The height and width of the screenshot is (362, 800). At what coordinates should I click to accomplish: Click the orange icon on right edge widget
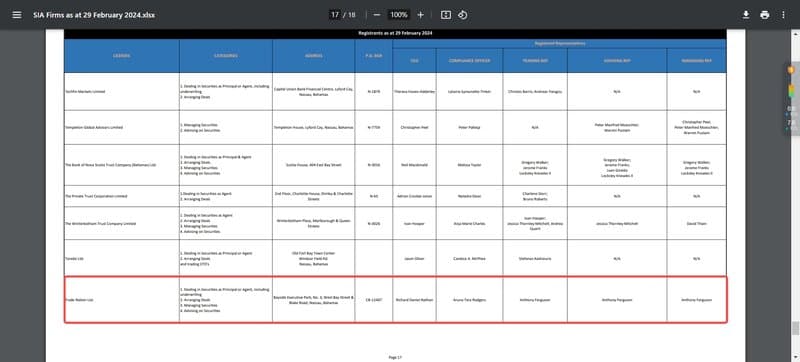pyautogui.click(x=791, y=70)
